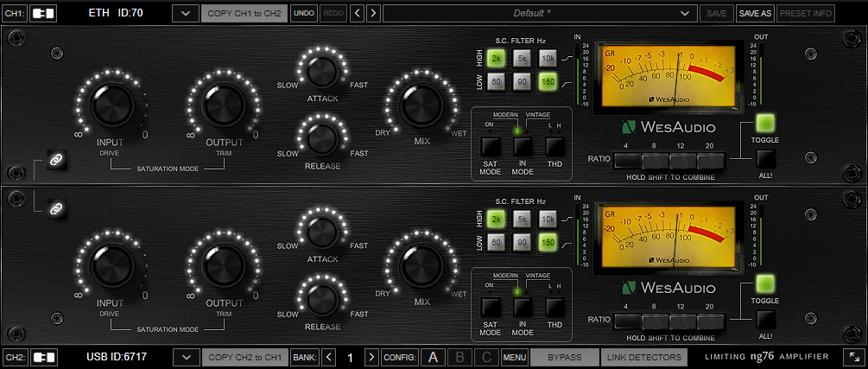Open the dropdown next to COPY CH1 to CH2
The width and height of the screenshot is (868, 369).
pos(186,13)
